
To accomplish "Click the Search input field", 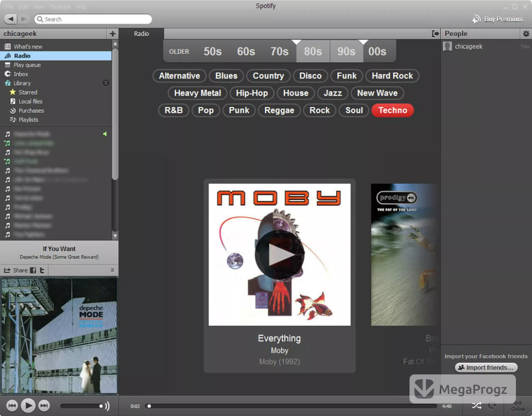I will pos(93,19).
